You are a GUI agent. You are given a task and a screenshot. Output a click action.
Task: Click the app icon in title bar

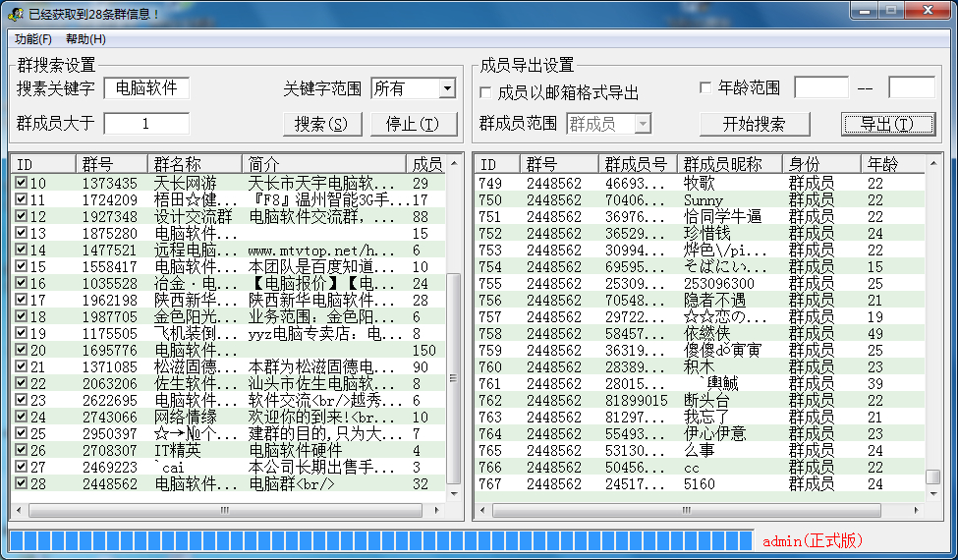point(16,13)
